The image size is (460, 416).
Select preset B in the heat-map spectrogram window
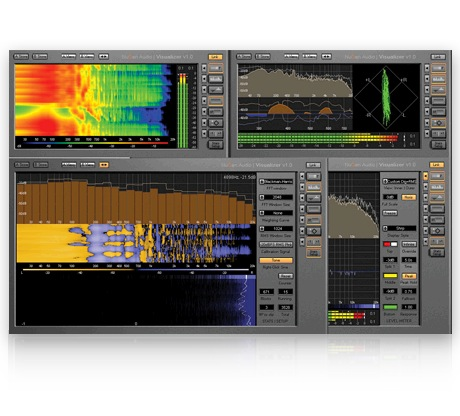coord(40,57)
